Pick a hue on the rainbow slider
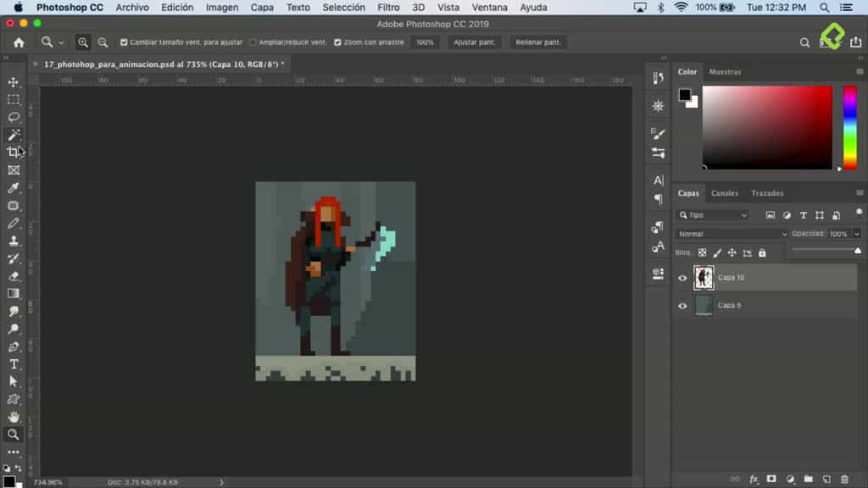This screenshot has width=868, height=488. (x=849, y=128)
